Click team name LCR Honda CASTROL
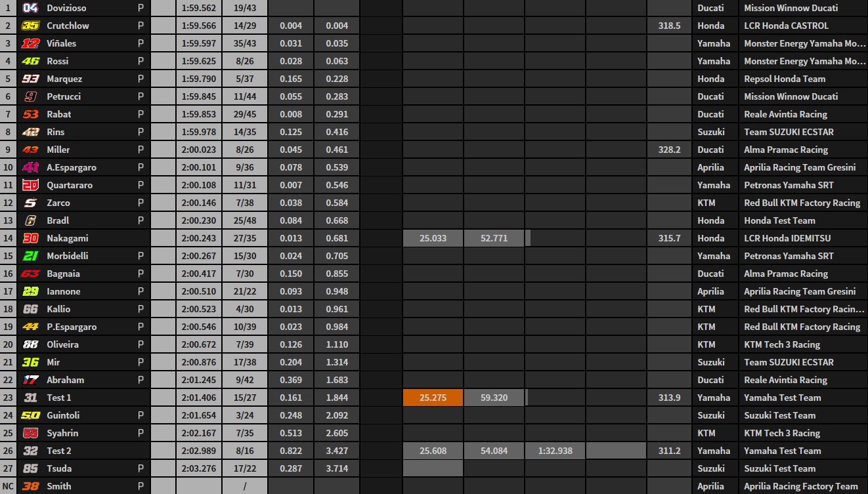 [x=786, y=26]
